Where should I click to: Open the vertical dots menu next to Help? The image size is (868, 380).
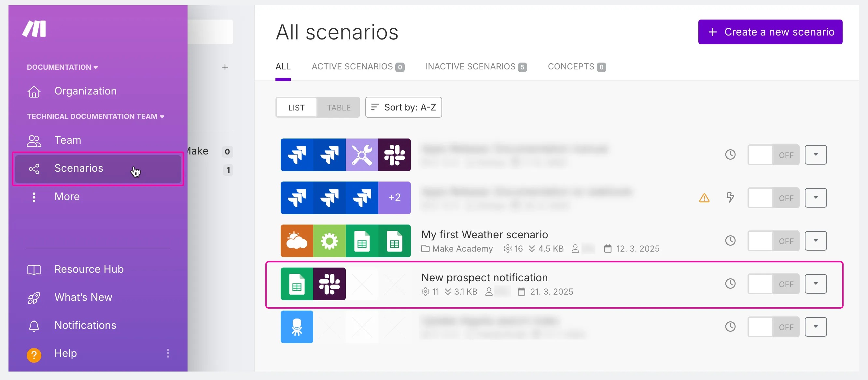[168, 353]
